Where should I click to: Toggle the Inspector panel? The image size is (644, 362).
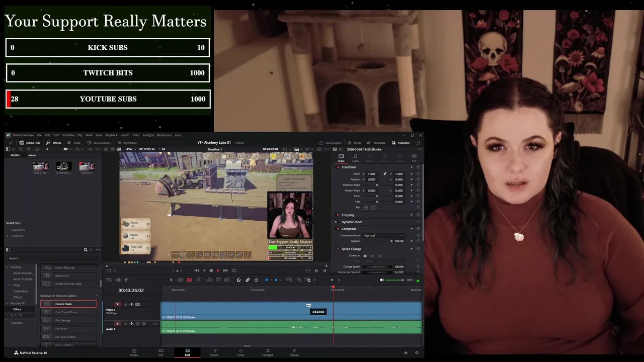(x=401, y=143)
